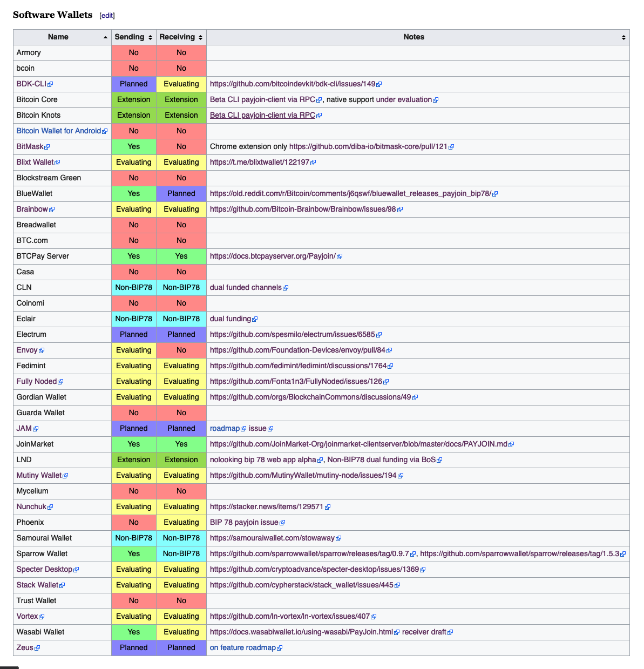The width and height of the screenshot is (644, 669).
Task: Click the external link icon after Fully Noded
Action: tap(60, 381)
